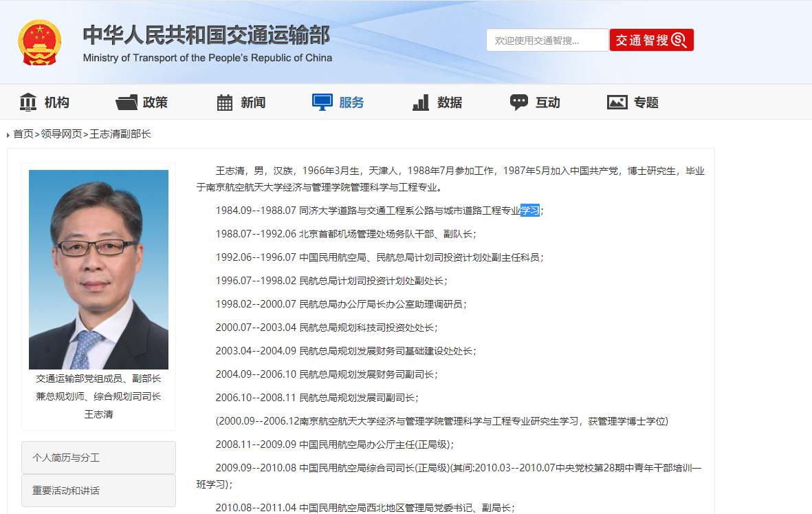The image size is (812, 514).
Task: Click the line starting 1998.02--2000.07
Action: click(x=341, y=304)
